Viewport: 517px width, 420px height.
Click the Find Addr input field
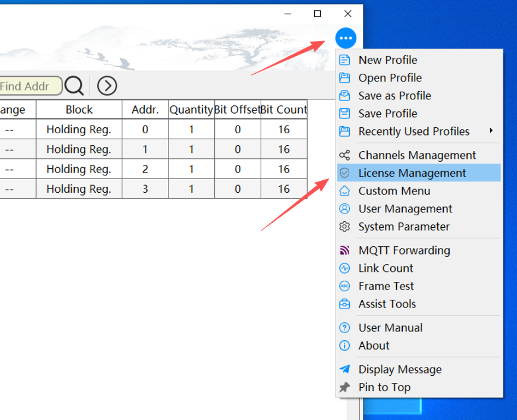click(31, 86)
